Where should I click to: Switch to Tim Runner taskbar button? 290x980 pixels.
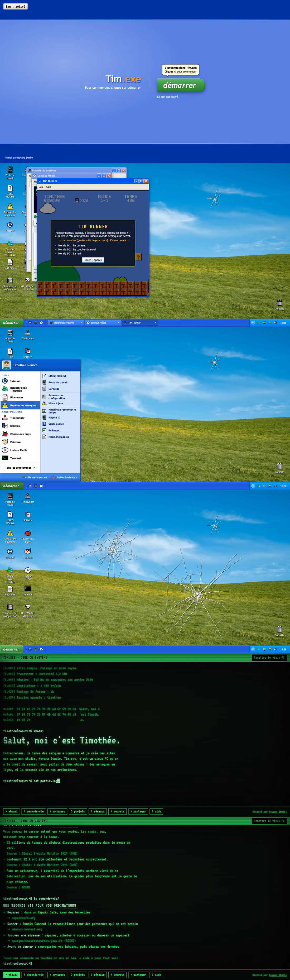140,323
